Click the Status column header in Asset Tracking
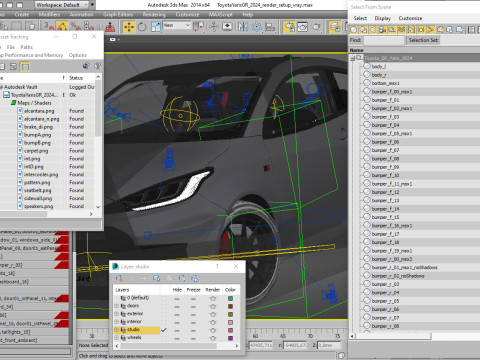Screen dimensions: 480x360 coord(76,78)
